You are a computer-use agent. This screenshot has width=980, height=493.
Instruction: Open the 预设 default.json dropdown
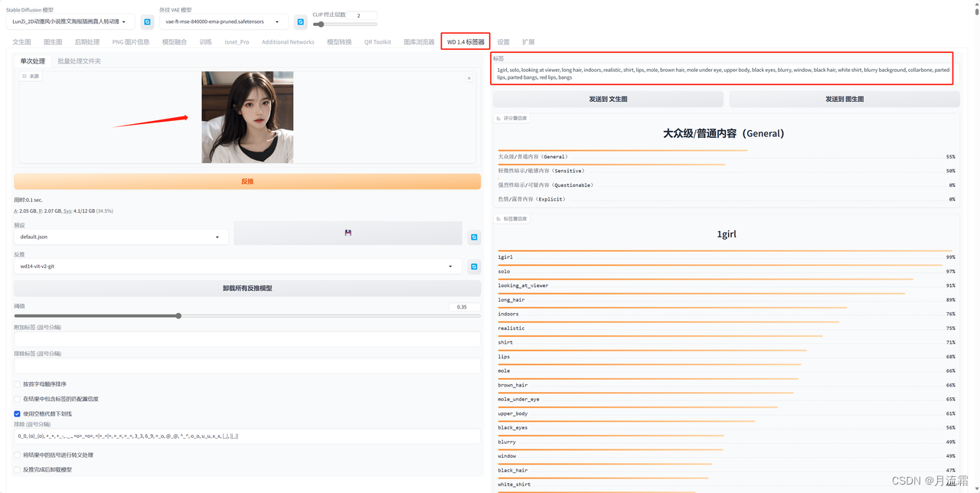[x=121, y=237]
